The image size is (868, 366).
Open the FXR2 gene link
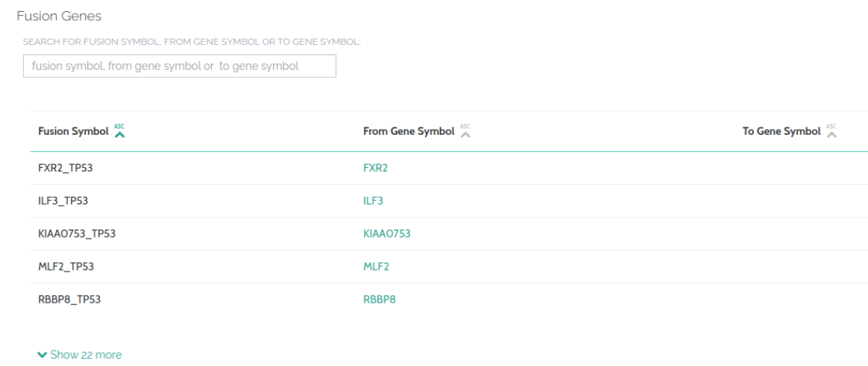tap(375, 168)
